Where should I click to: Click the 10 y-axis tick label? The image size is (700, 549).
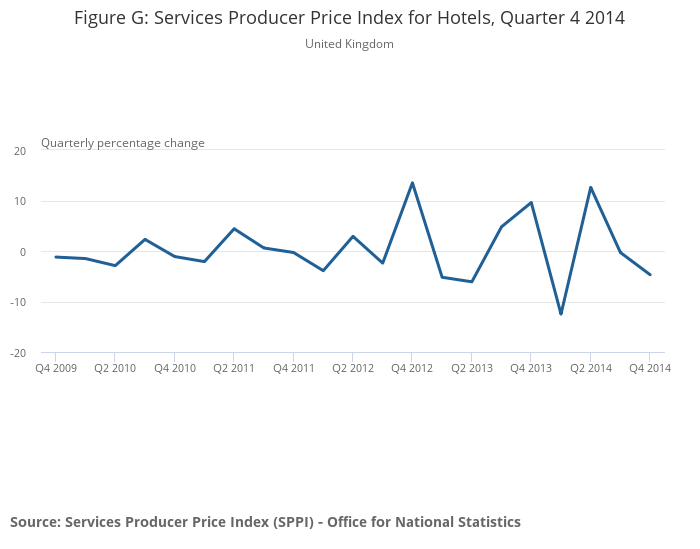20,202
